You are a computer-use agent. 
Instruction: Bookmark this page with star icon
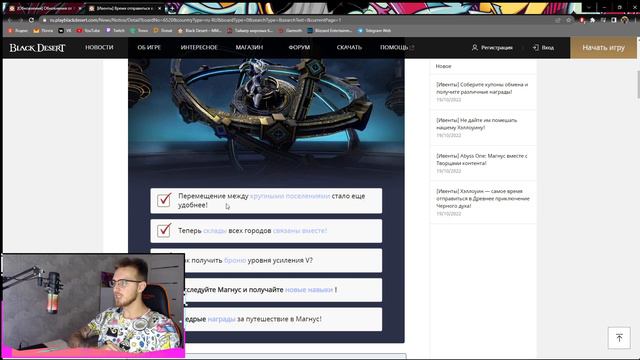(569, 20)
